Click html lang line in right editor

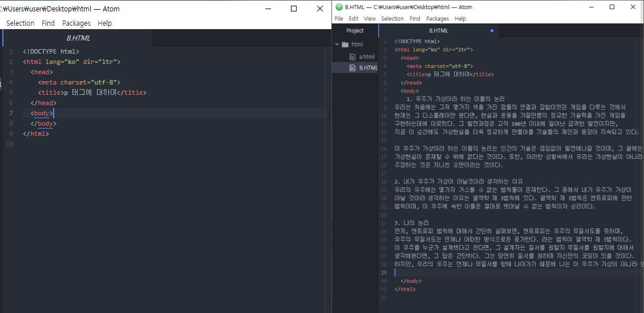pyautogui.click(x=434, y=49)
